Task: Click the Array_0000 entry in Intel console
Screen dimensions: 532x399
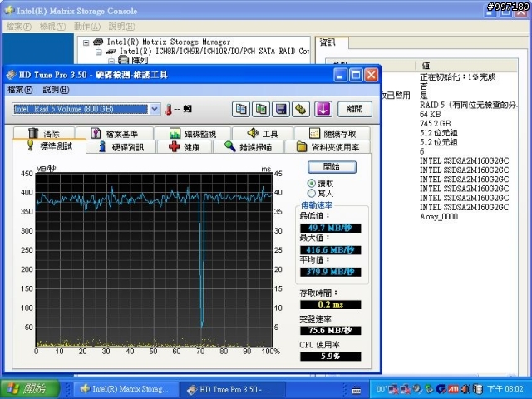Action: [x=439, y=216]
